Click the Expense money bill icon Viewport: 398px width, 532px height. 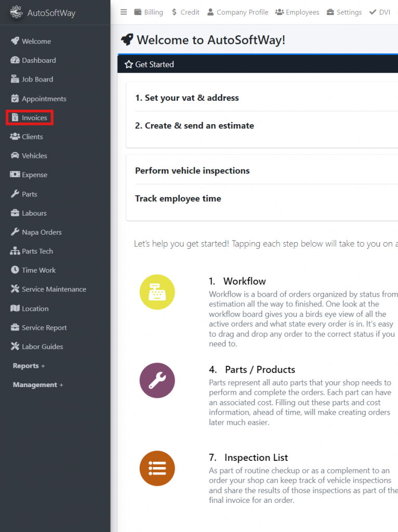tap(15, 175)
